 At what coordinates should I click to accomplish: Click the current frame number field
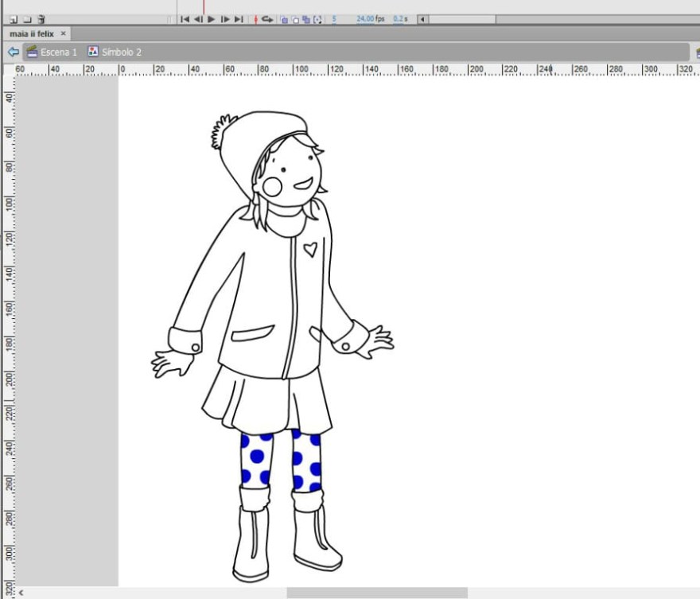(x=334, y=18)
